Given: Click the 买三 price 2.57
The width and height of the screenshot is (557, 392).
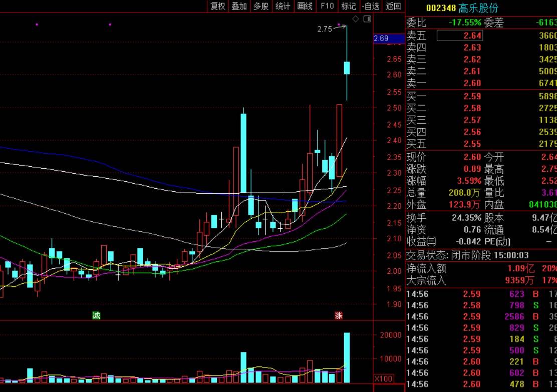Looking at the screenshot, I should tap(472, 120).
